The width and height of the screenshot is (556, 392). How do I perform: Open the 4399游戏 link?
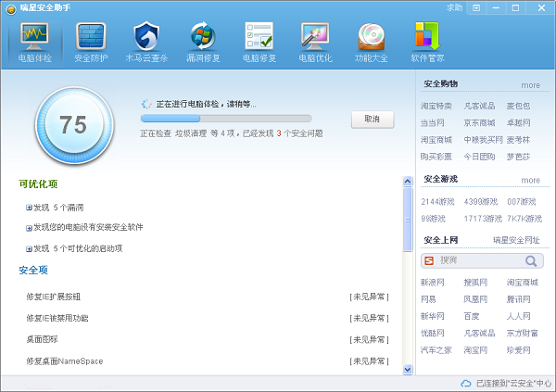[480, 202]
